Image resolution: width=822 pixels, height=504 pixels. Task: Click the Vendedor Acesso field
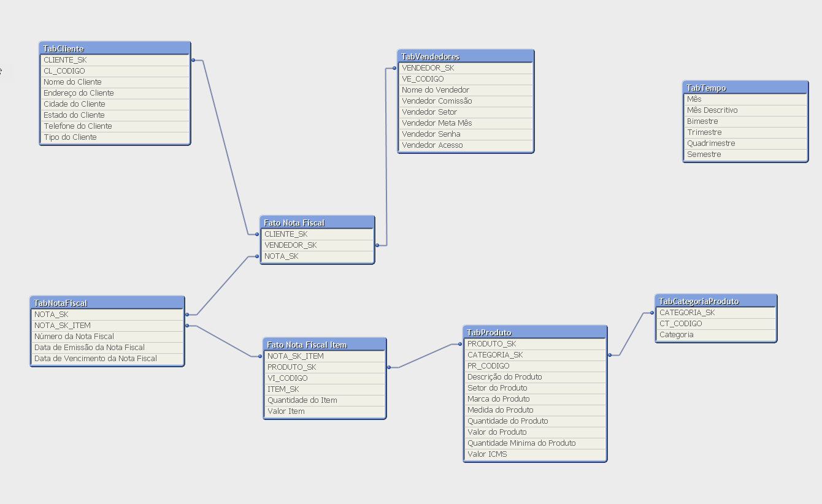[x=466, y=145]
